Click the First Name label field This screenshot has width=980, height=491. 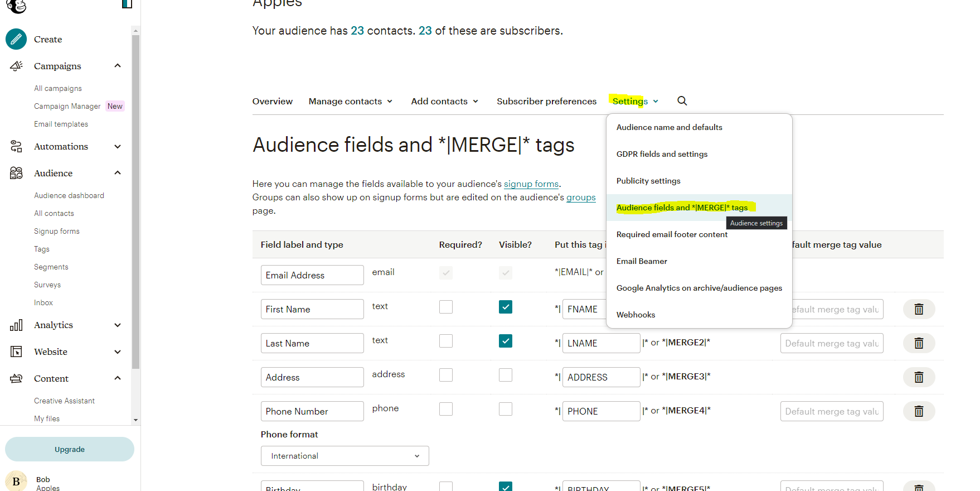coord(312,309)
